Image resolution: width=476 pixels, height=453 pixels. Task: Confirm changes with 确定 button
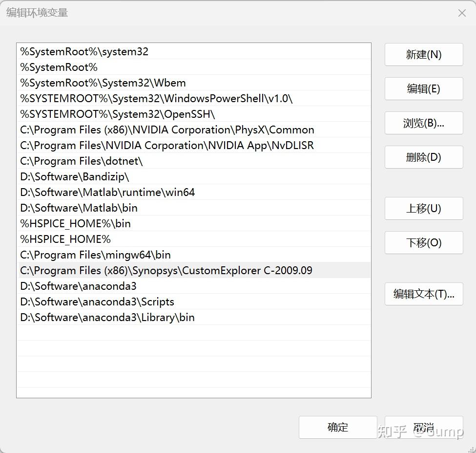coord(338,428)
